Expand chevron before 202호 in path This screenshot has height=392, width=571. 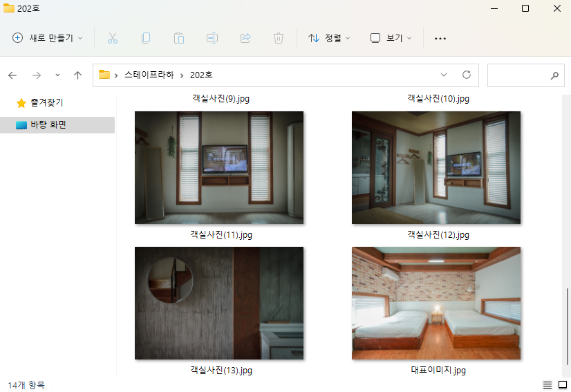(182, 75)
